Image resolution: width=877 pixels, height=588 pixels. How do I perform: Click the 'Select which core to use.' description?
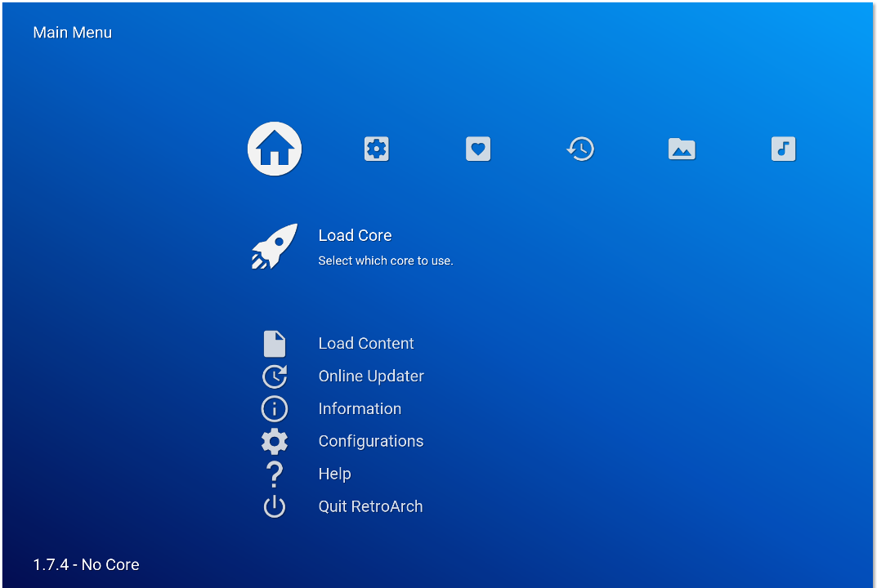click(x=385, y=261)
